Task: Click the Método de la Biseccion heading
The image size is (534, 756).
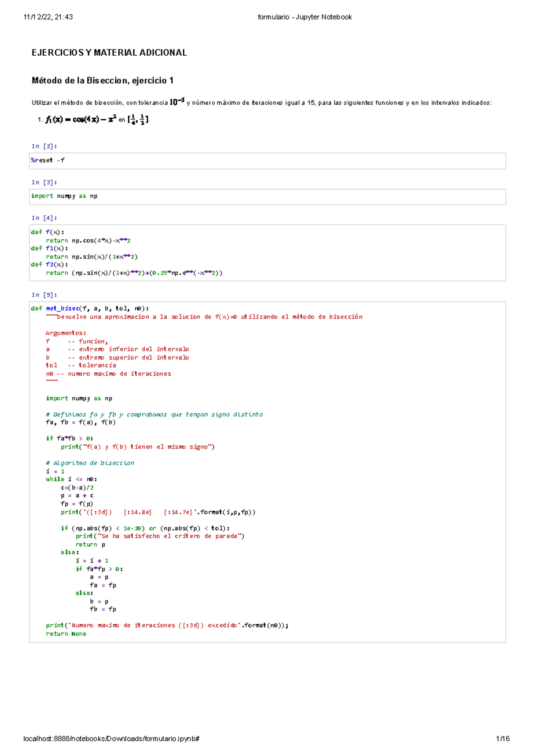Action: (102, 81)
